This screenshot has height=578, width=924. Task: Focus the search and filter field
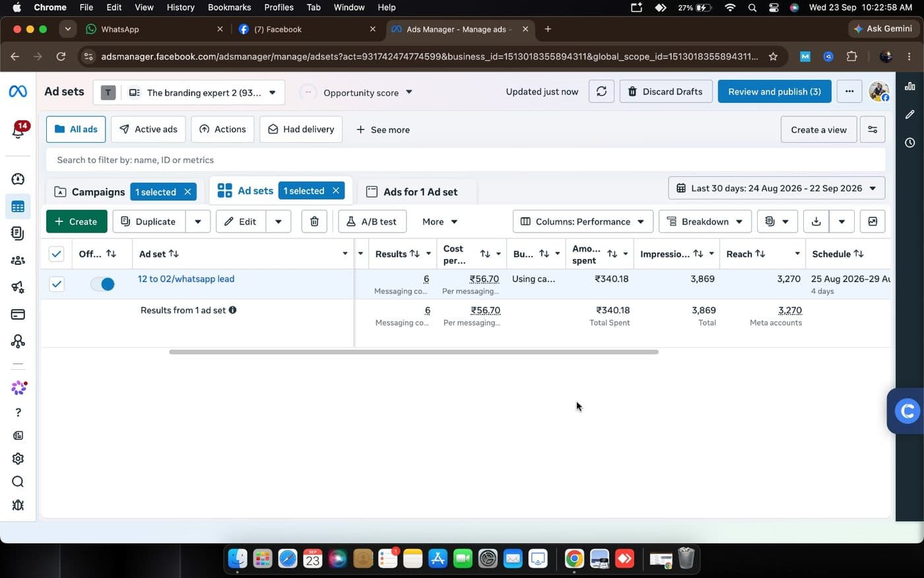[465, 160]
